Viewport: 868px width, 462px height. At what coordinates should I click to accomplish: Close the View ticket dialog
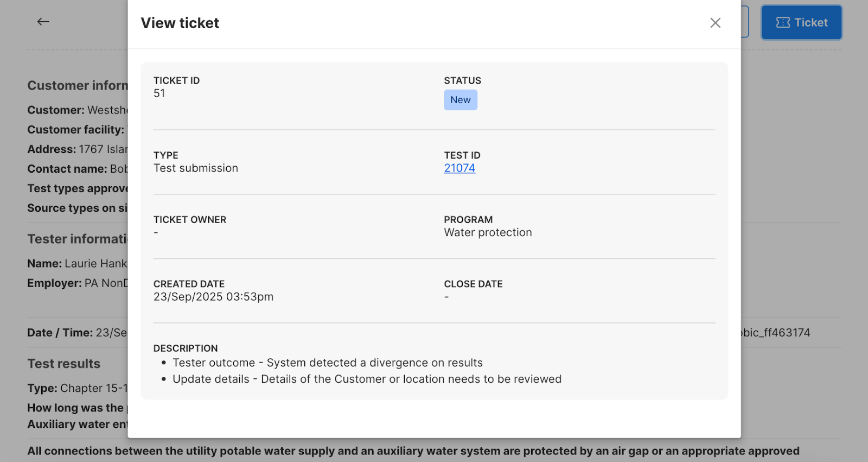point(715,23)
